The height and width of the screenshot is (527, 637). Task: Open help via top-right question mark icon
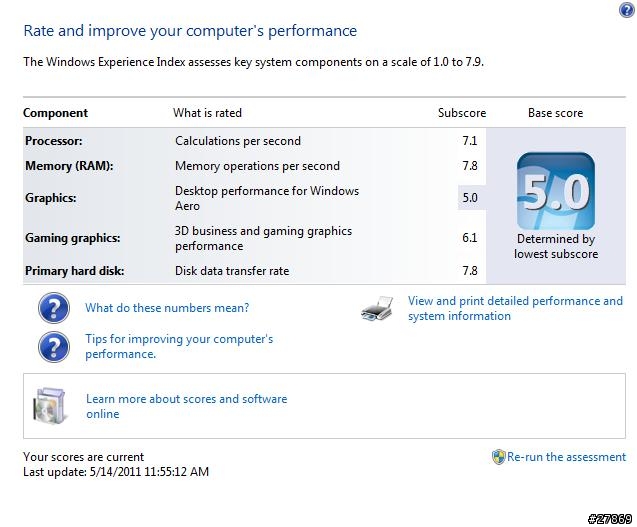point(627,10)
